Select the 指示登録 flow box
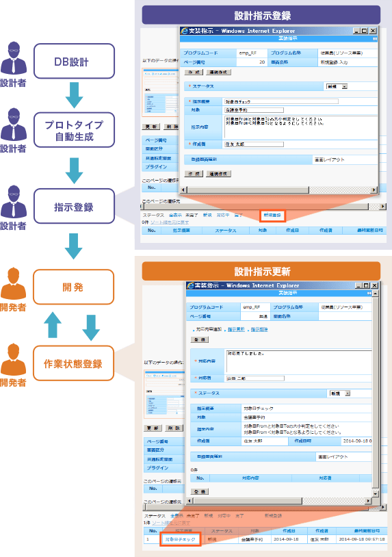The height and width of the screenshot is (557, 392). point(74,206)
